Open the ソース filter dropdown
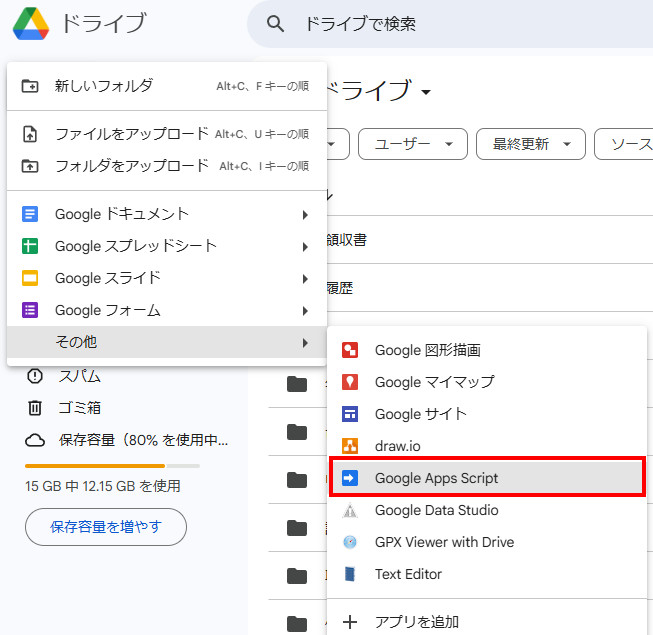This screenshot has height=635, width=653. 623,144
